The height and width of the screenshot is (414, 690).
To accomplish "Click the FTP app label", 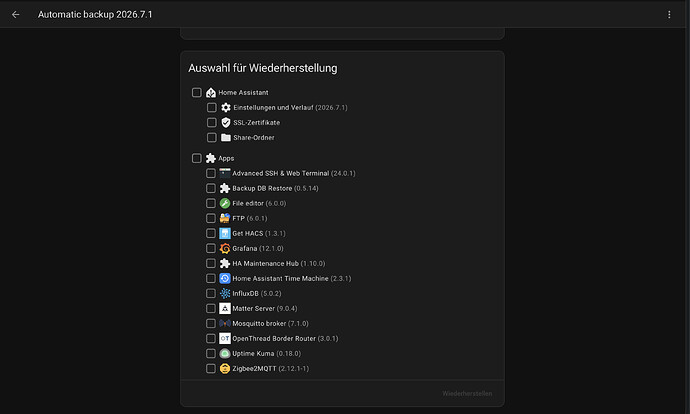I will point(238,218).
